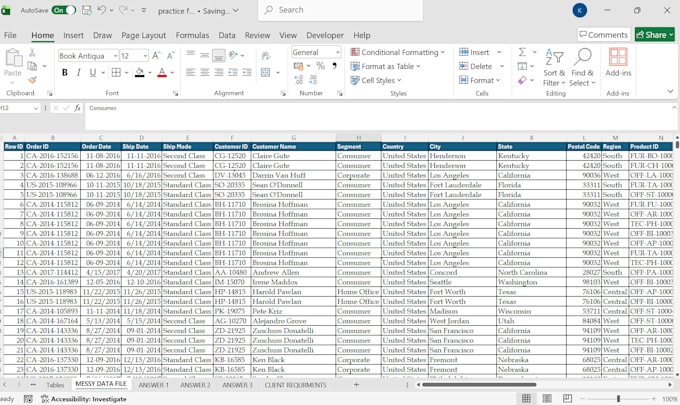
Task: Click the Cut scissors icon
Action: click(32, 53)
